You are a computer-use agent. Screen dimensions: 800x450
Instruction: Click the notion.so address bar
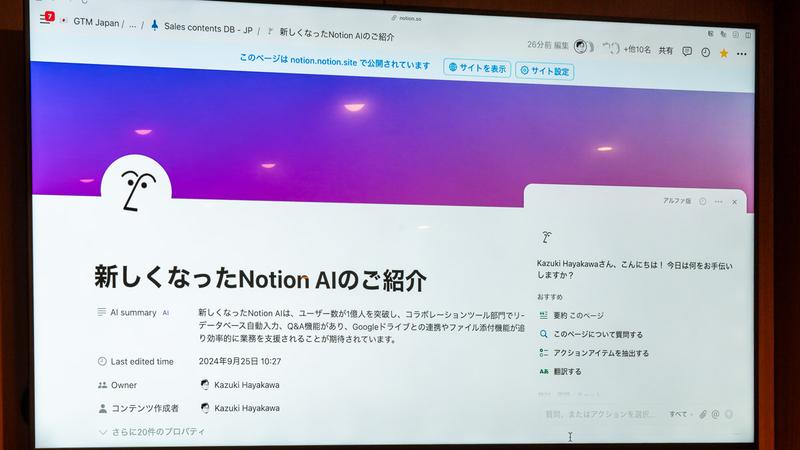[407, 18]
